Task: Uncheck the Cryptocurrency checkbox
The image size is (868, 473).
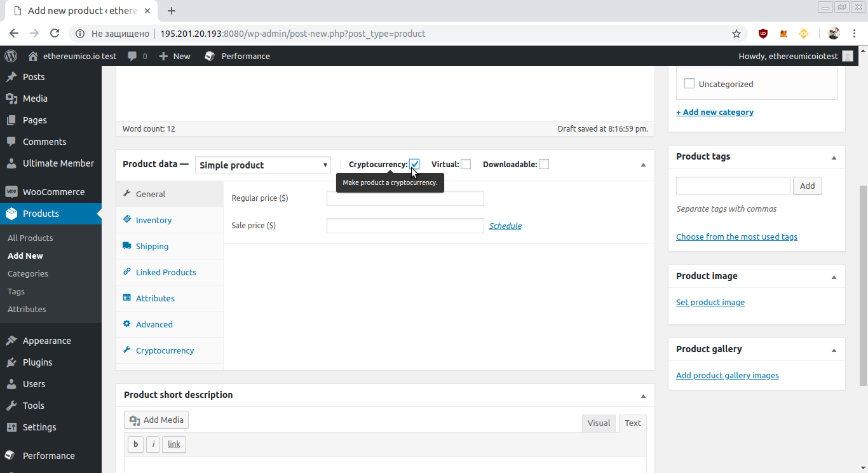Action: click(414, 164)
